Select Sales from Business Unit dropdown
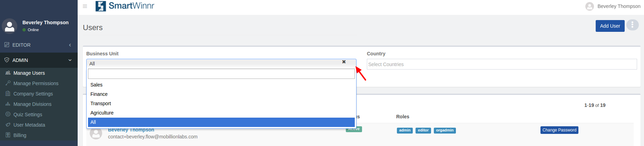This screenshot has height=146, width=644. pyautogui.click(x=97, y=85)
